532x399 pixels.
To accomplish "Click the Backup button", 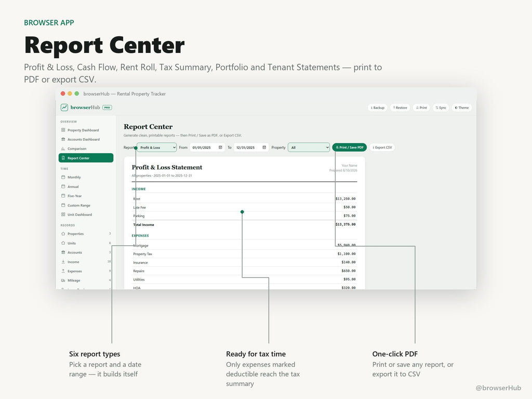I will pos(377,108).
